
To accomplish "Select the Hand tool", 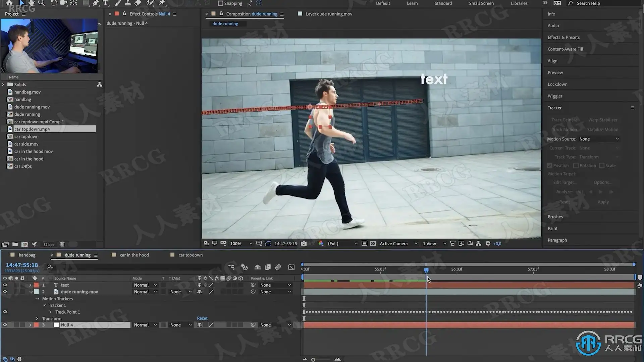I will (x=31, y=3).
